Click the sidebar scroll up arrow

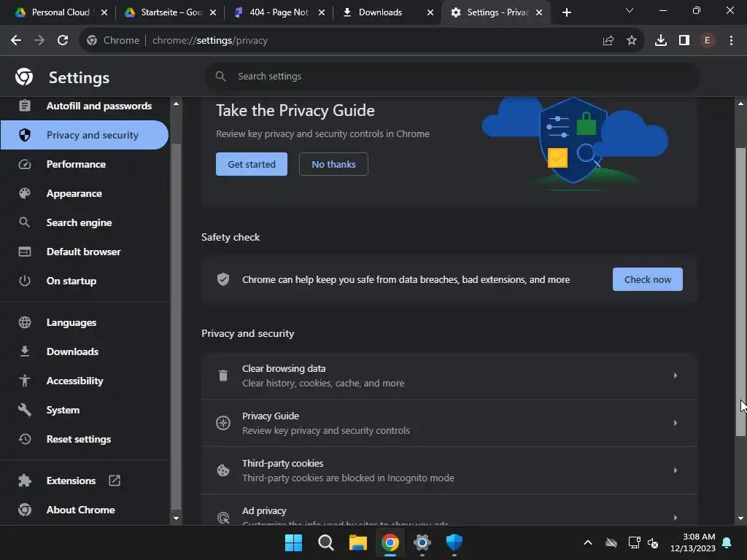[x=176, y=104]
